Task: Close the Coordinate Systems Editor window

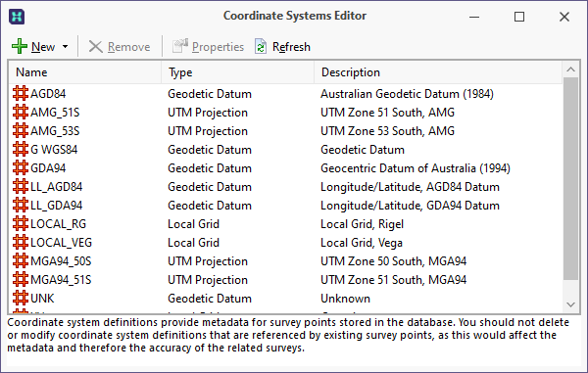Action: point(564,17)
